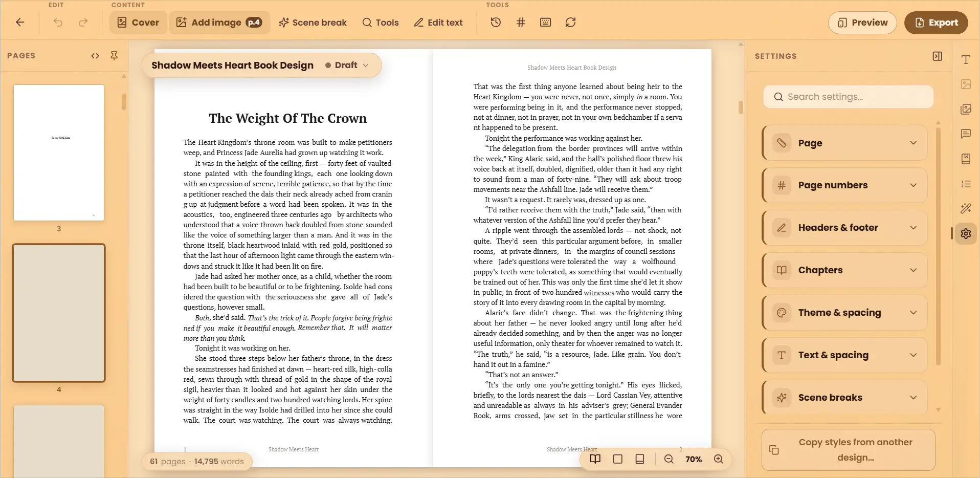The width and height of the screenshot is (980, 478).
Task: Insert a Scene break
Action: (x=313, y=23)
